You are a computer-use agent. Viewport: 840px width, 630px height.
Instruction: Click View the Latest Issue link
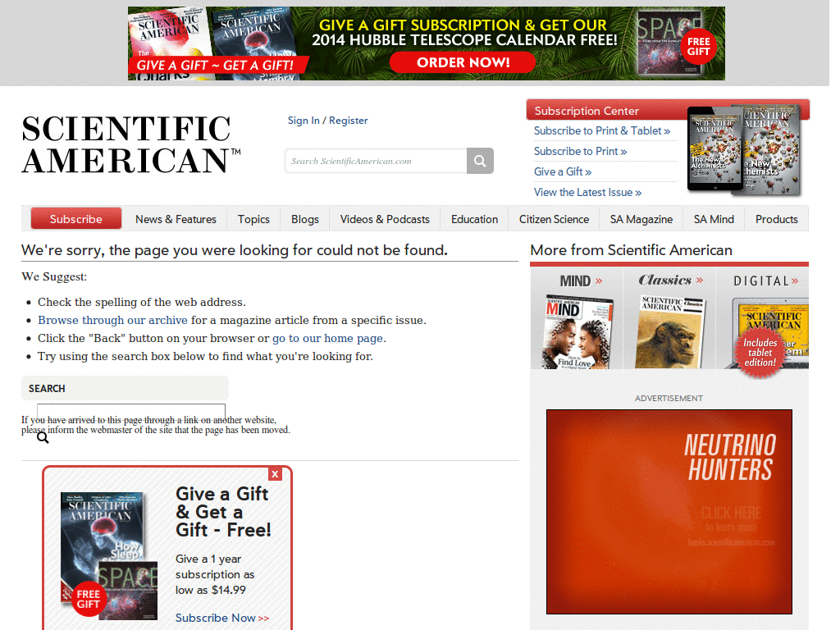(587, 192)
